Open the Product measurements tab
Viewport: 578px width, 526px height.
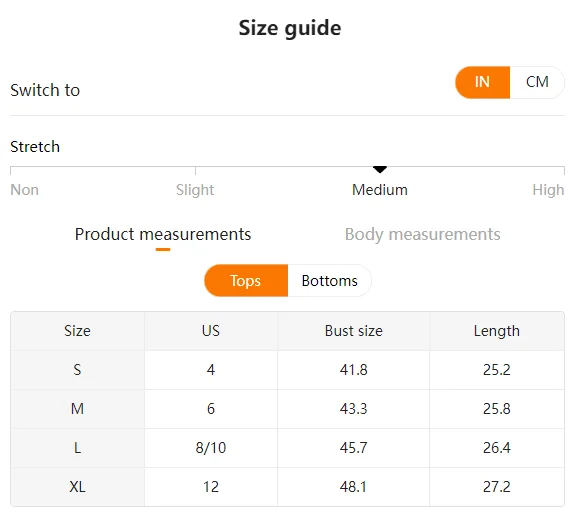pos(163,234)
